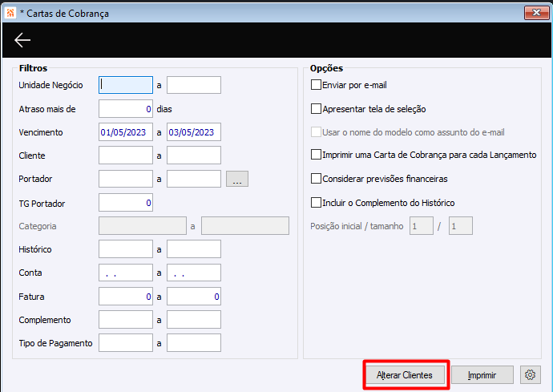553x392 pixels.
Task: Close the Cartas de Cobrança window
Action: 536,13
